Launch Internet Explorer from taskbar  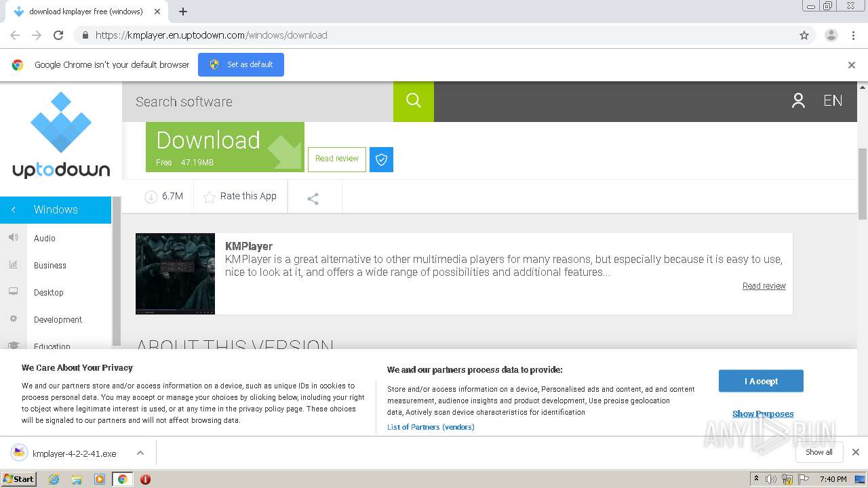(54, 479)
